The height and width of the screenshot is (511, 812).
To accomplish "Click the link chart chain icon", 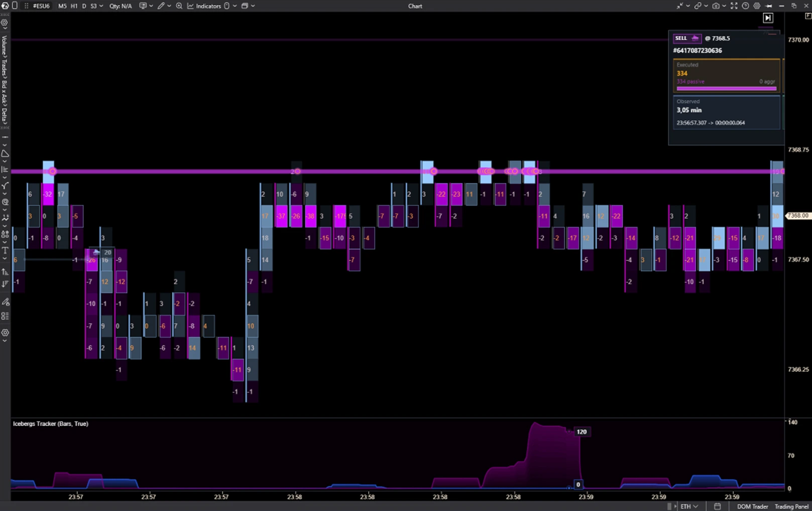I will 698,6.
